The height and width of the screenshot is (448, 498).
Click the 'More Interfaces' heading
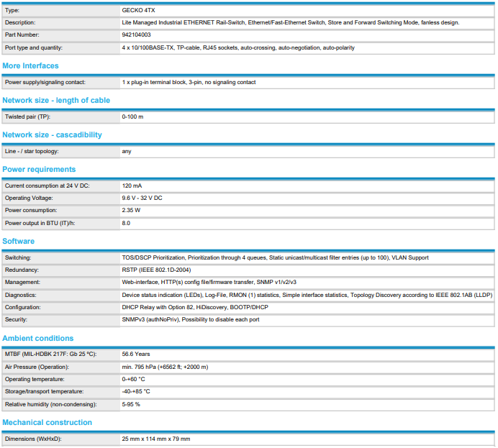coord(30,65)
